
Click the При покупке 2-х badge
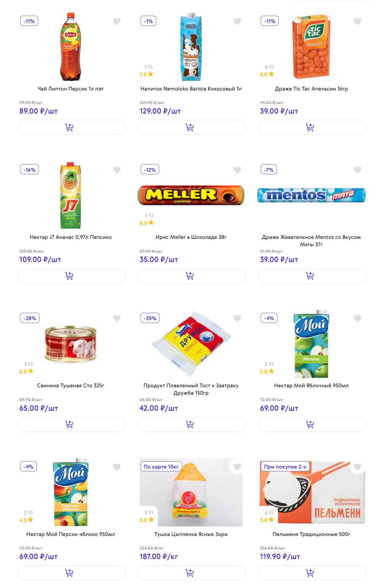pos(285,467)
